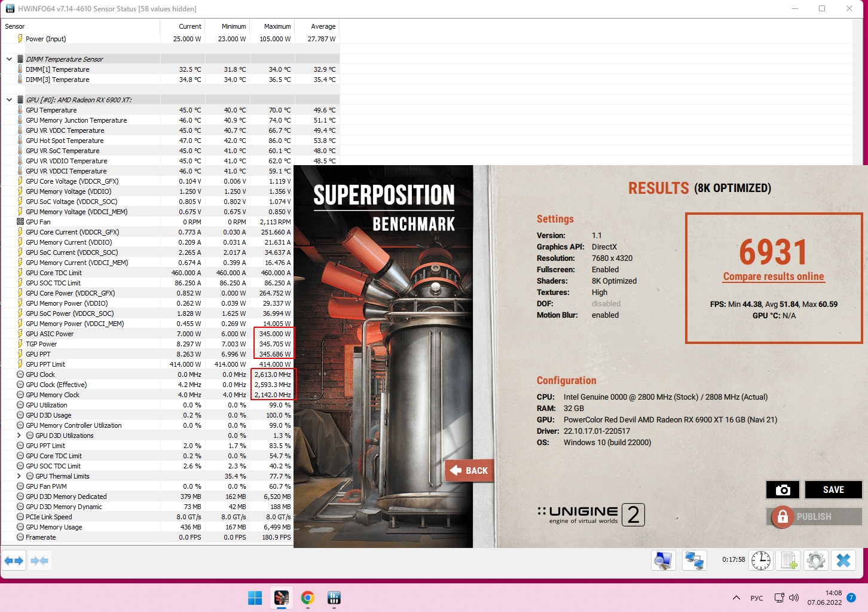Select the GPU D3D Usage row
The width and height of the screenshot is (868, 612).
pyautogui.click(x=147, y=415)
